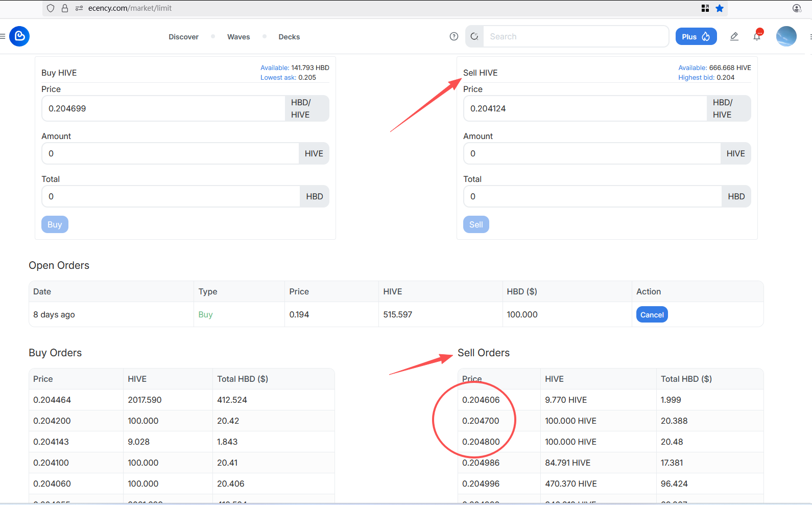Open the user avatar menu
Viewport: 812px width, 505px height.
(786, 36)
